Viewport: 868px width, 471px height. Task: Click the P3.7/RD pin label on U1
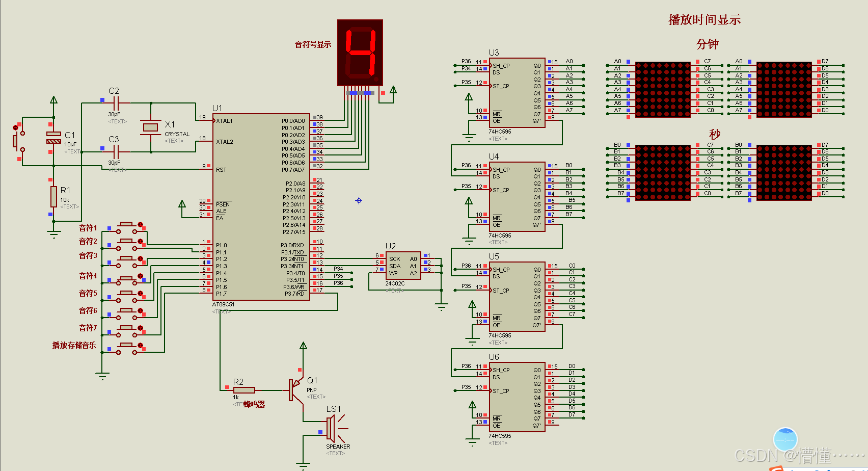click(x=294, y=294)
